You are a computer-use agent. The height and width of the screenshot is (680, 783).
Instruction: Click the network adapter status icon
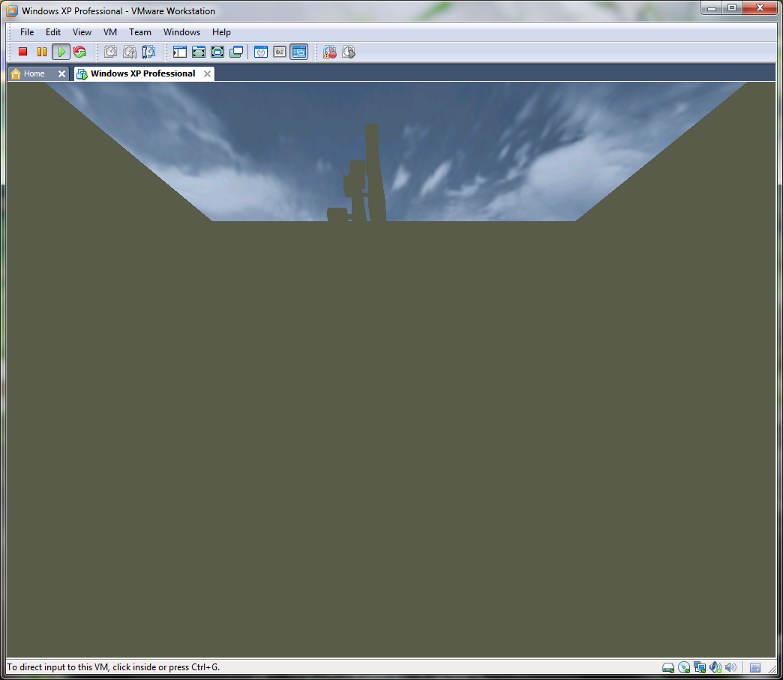[700, 667]
